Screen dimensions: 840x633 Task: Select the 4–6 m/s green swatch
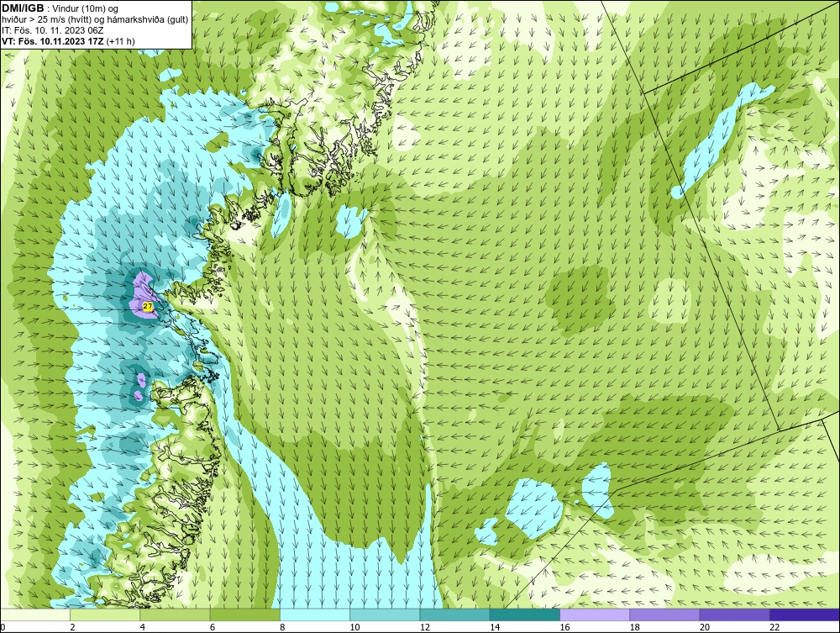[x=176, y=615]
